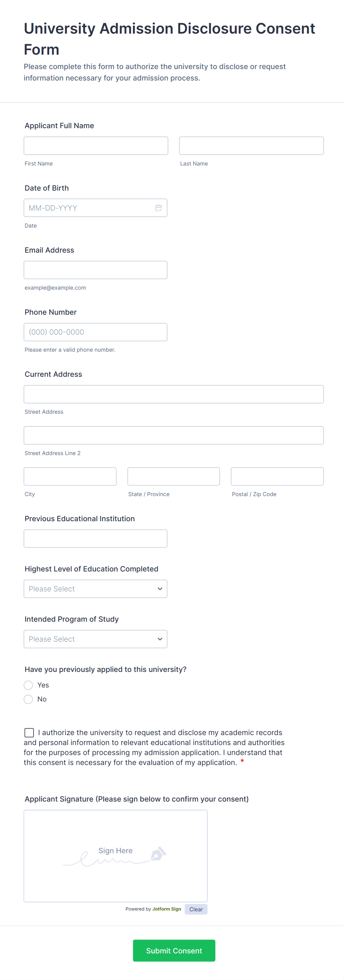Focus the Postal / Zip Code field
The height and width of the screenshot is (980, 344).
tap(277, 476)
